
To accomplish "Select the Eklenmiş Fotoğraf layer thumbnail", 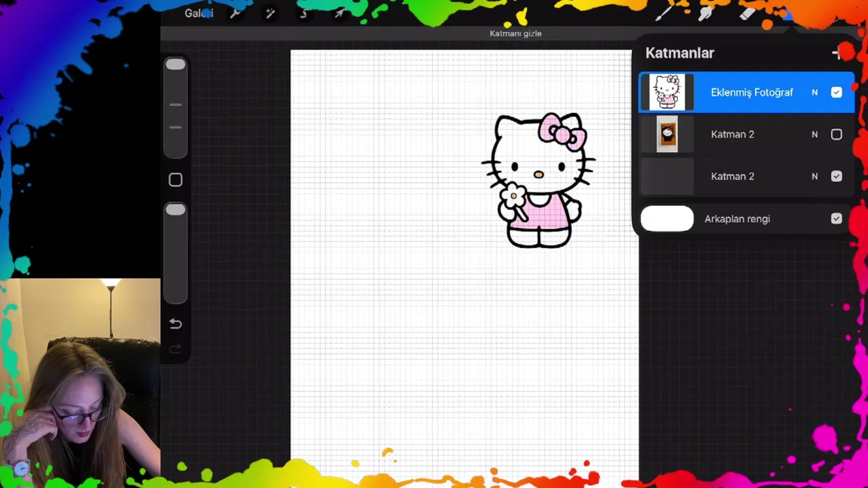I will [x=667, y=92].
